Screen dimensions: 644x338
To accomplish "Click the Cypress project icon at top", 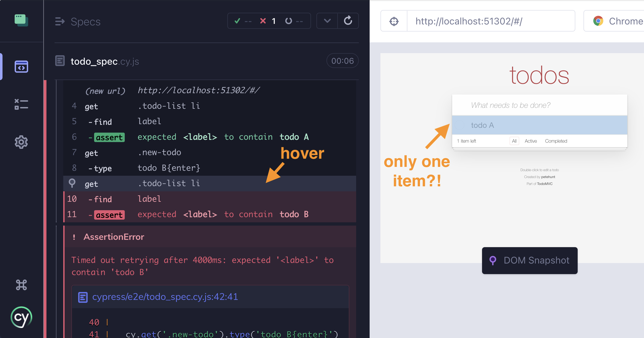I will pyautogui.click(x=21, y=20).
